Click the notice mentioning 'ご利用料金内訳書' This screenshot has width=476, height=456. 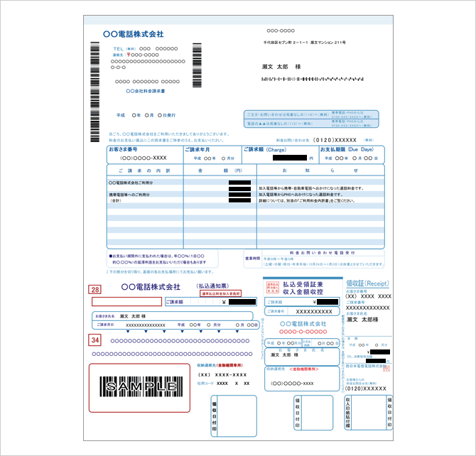click(307, 201)
